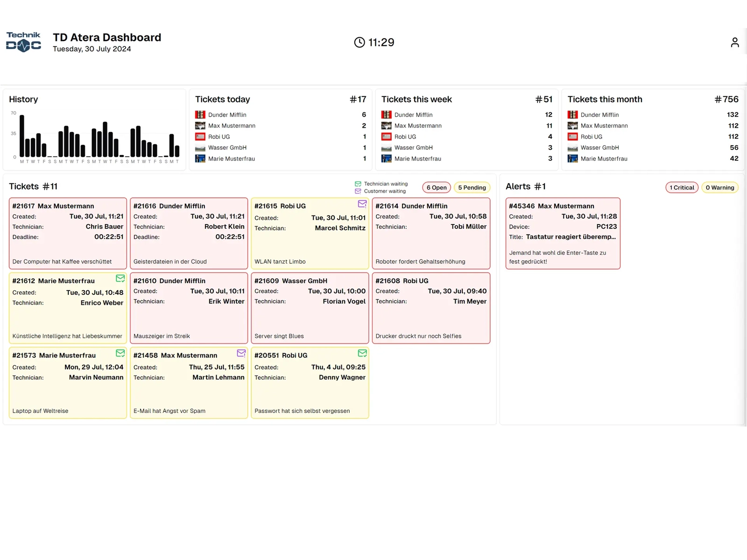
Task: Click Robi UG logo in Tickets today
Action: 200,137
